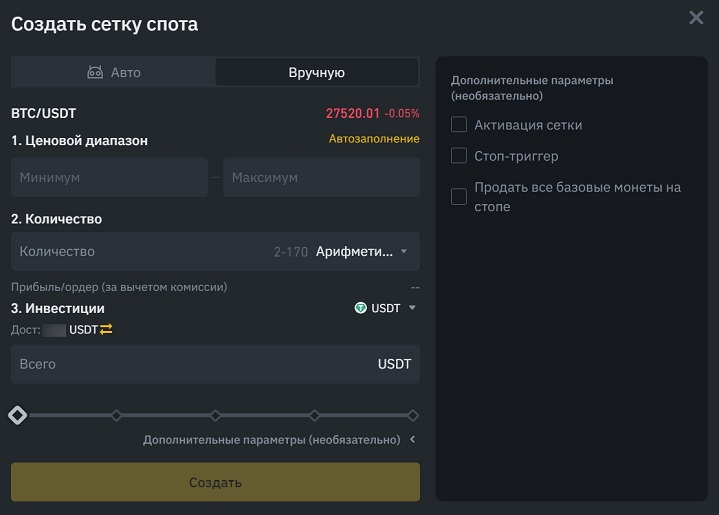Select the Вручную tab
The image size is (719, 515).
pos(316,72)
